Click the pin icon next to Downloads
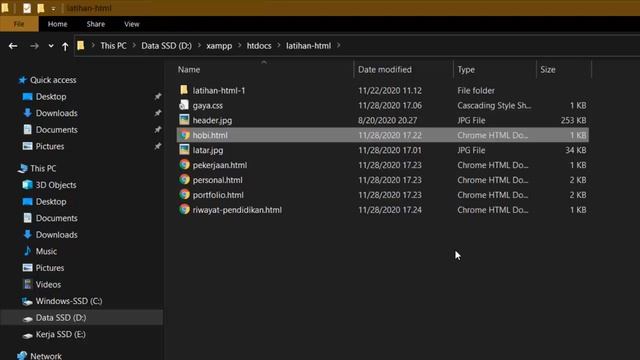The image size is (640, 360). [x=158, y=113]
